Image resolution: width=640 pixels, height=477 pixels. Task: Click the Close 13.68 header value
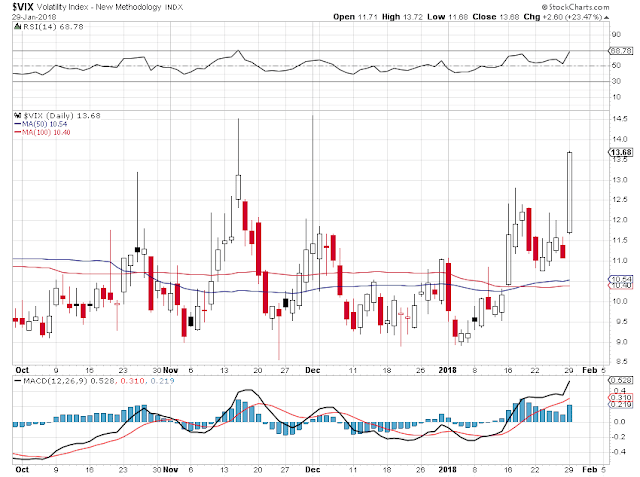click(496, 17)
